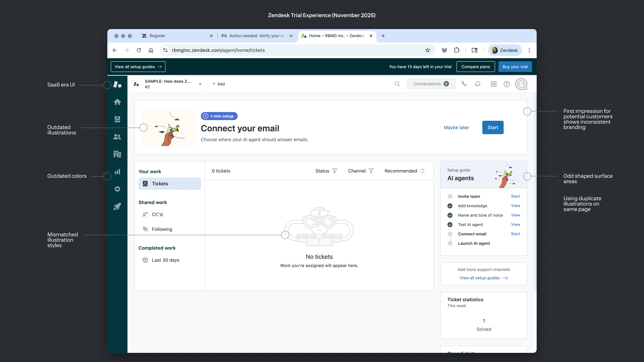This screenshot has width=644, height=362.
Task: Open the Status filter dropdown
Action: (326, 171)
